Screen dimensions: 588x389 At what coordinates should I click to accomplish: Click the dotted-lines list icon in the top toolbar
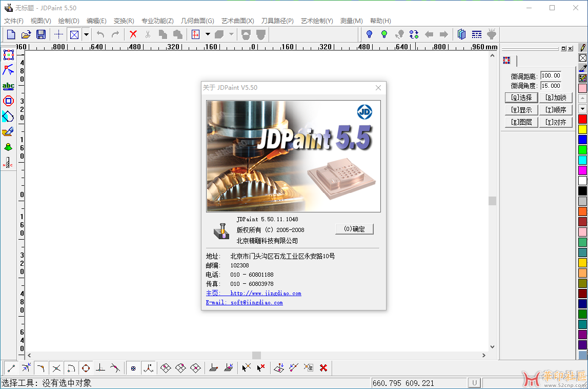point(477,34)
